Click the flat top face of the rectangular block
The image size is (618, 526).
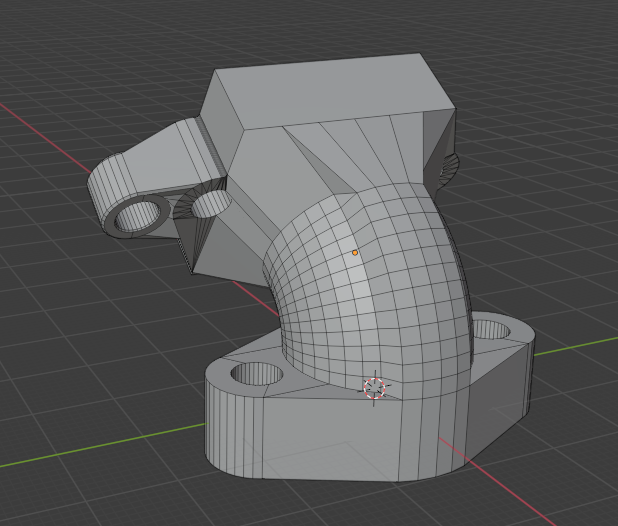[x=335, y=91]
